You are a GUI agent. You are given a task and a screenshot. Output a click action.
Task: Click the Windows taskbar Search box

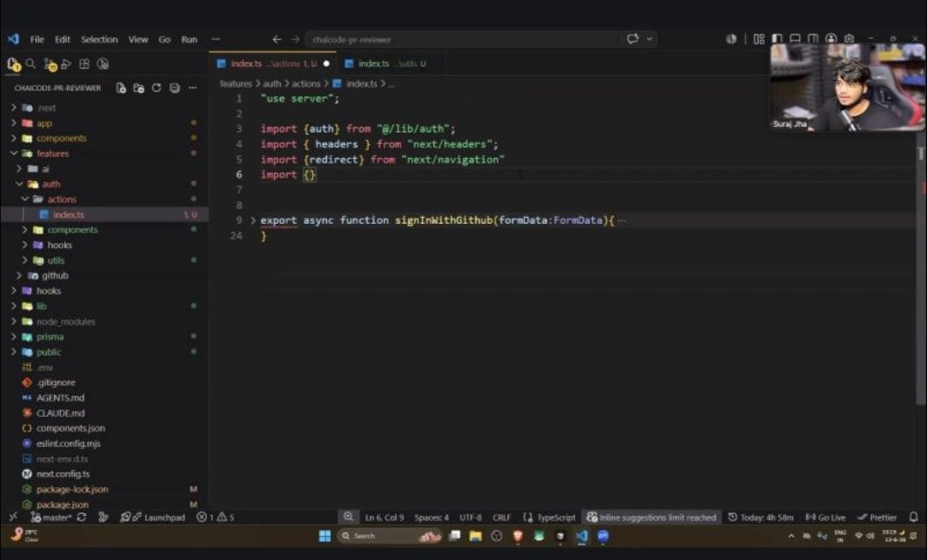pos(391,536)
